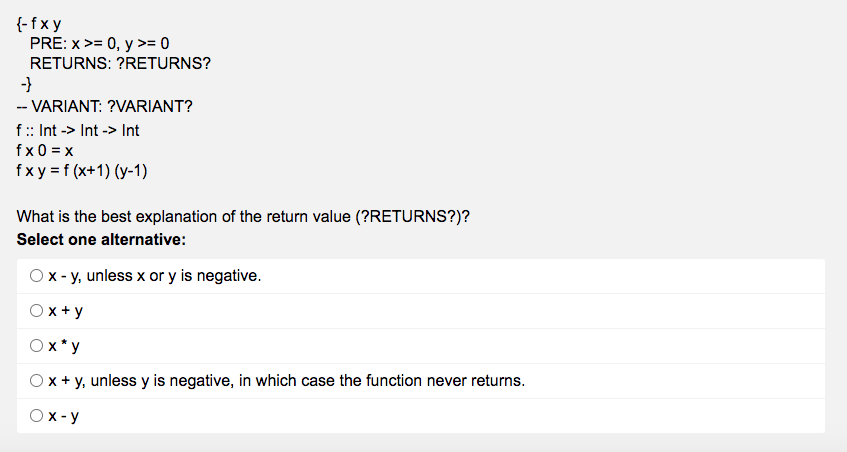The width and height of the screenshot is (847, 452).
Task: Click the "-- VARIANT: ?VARIANT?" comment line
Action: [104, 106]
